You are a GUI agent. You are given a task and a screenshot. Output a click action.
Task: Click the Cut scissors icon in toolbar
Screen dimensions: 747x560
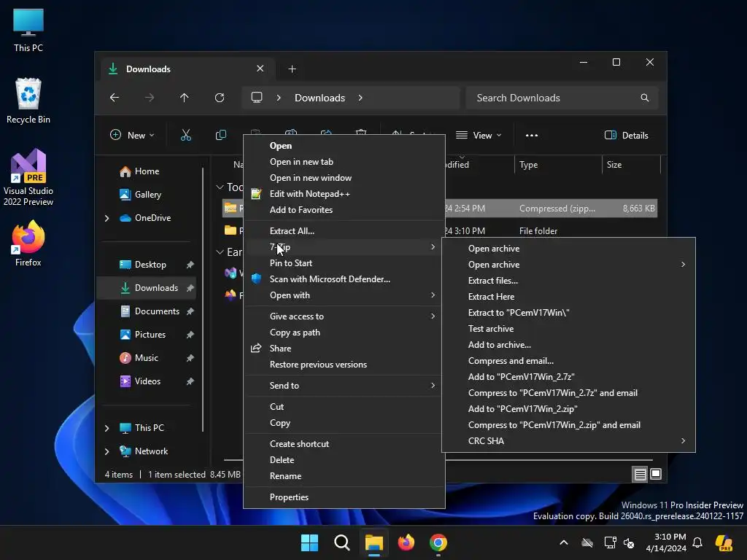186,135
